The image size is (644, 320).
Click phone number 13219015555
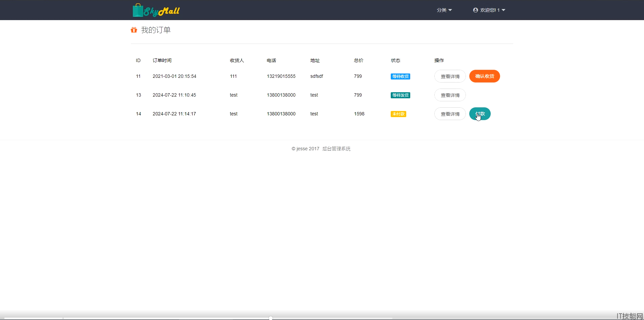click(x=281, y=76)
